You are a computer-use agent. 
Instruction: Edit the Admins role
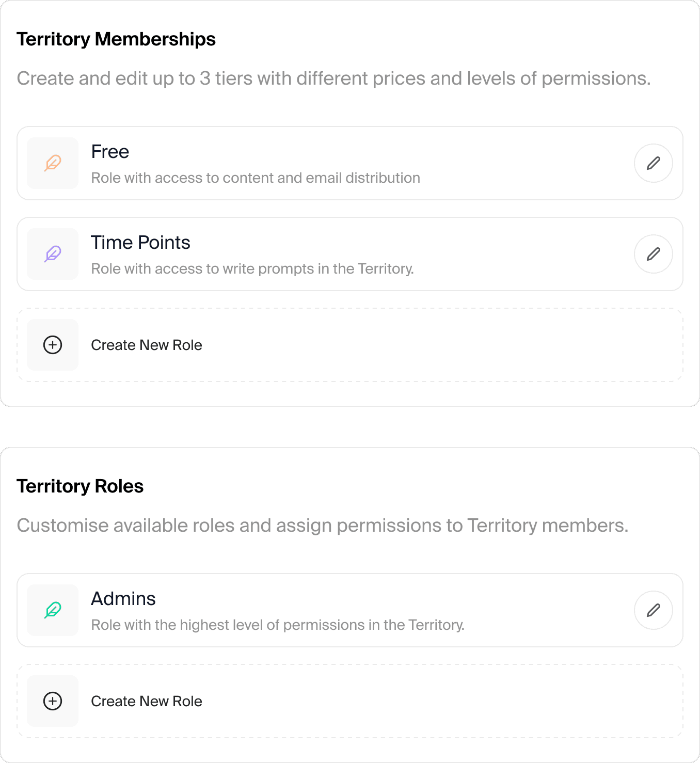click(653, 610)
